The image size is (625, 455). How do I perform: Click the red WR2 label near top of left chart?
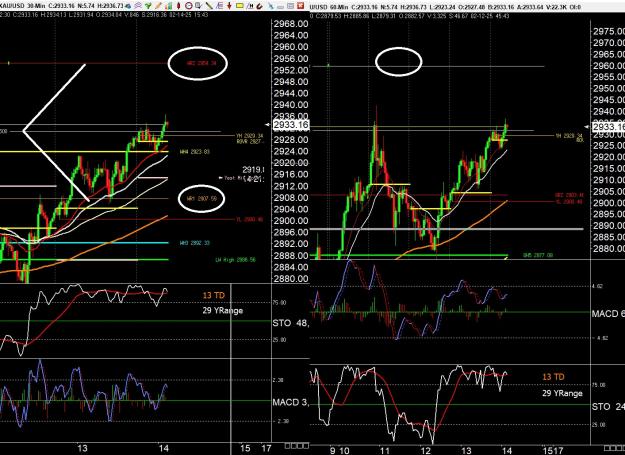click(x=202, y=63)
